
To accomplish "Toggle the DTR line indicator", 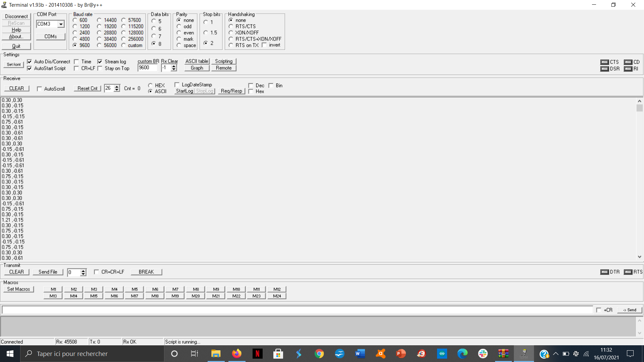I will pyautogui.click(x=604, y=272).
